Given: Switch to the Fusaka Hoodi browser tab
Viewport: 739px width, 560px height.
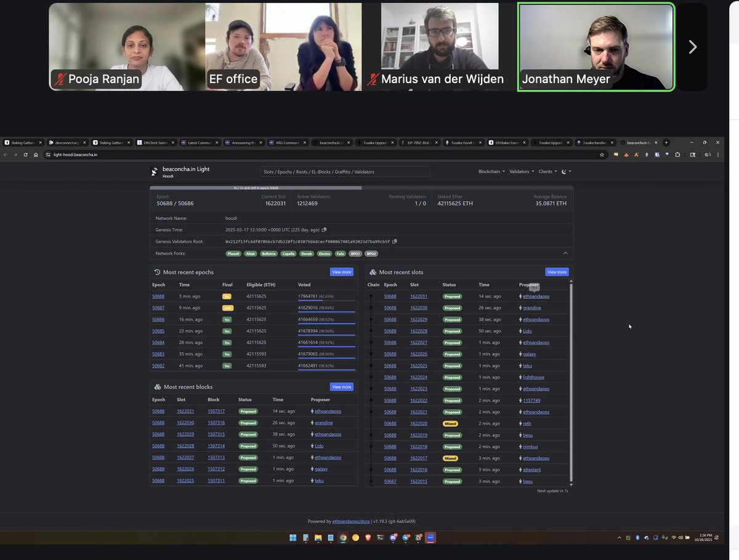Looking at the screenshot, I should pos(464,142).
